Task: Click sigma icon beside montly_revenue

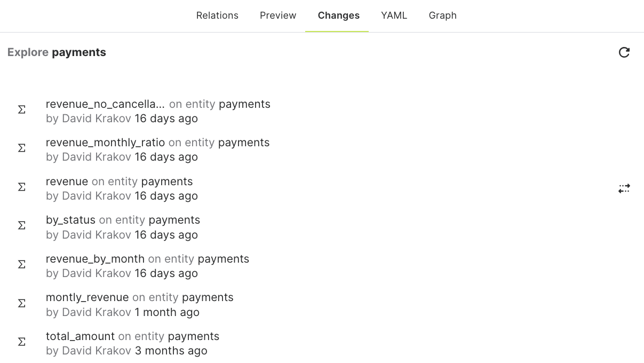Action: pos(22,303)
